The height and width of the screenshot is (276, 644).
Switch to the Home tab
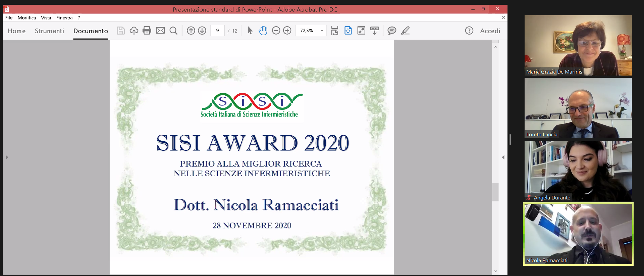click(x=17, y=31)
